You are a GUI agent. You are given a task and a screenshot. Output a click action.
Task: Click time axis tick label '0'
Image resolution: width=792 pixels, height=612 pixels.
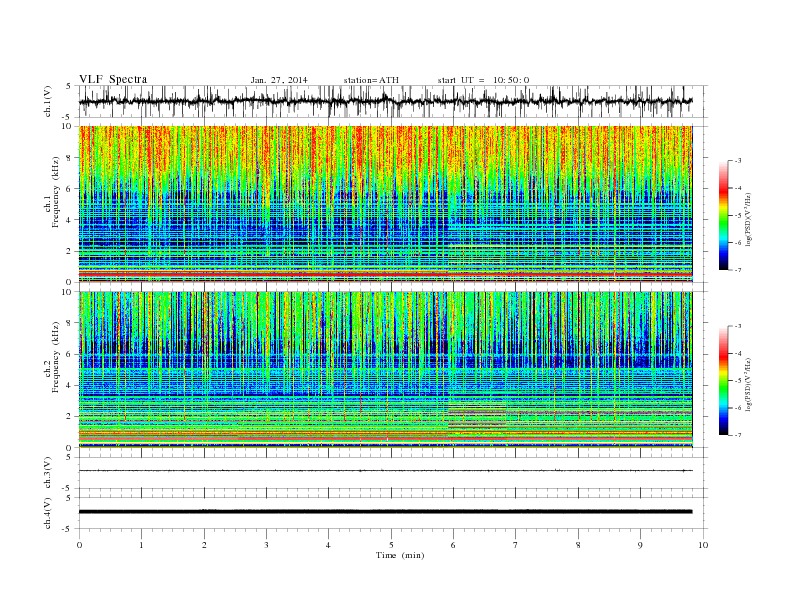point(79,545)
